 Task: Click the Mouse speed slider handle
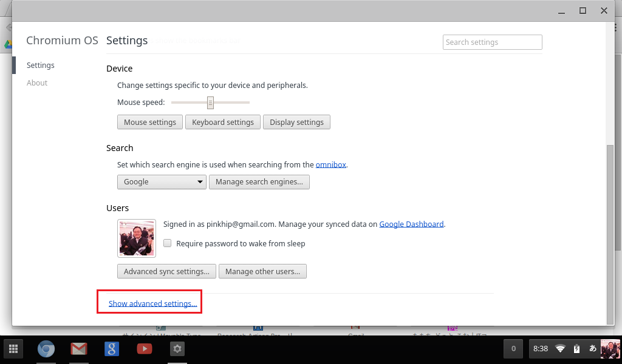click(x=210, y=103)
